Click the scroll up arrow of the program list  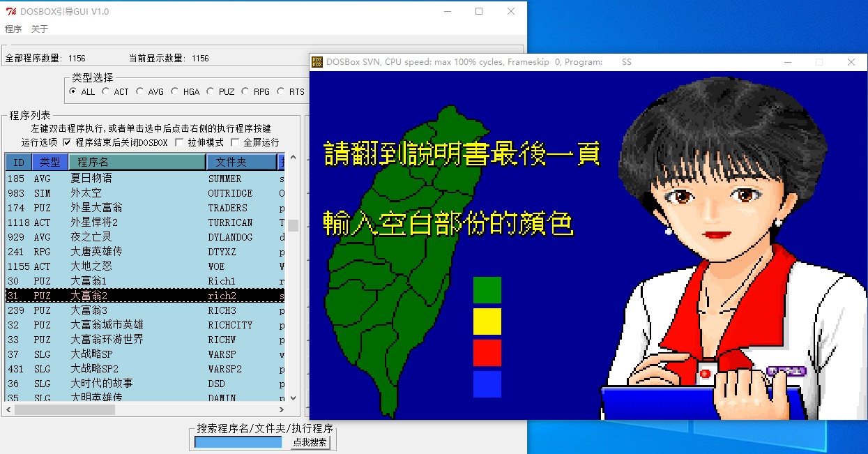click(293, 158)
